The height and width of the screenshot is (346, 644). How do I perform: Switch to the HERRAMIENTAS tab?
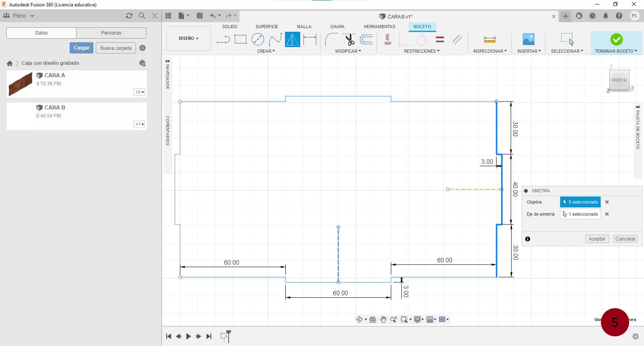[380, 27]
